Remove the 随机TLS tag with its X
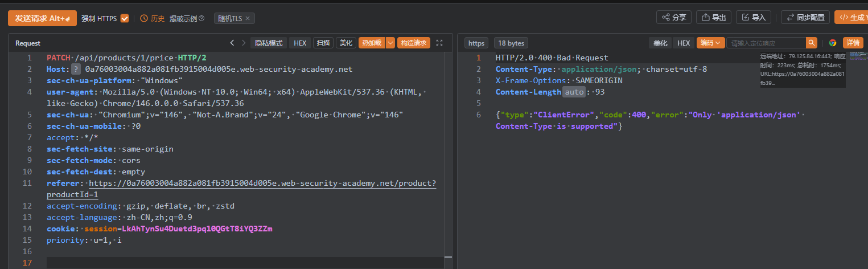The width and height of the screenshot is (868, 269). point(248,18)
